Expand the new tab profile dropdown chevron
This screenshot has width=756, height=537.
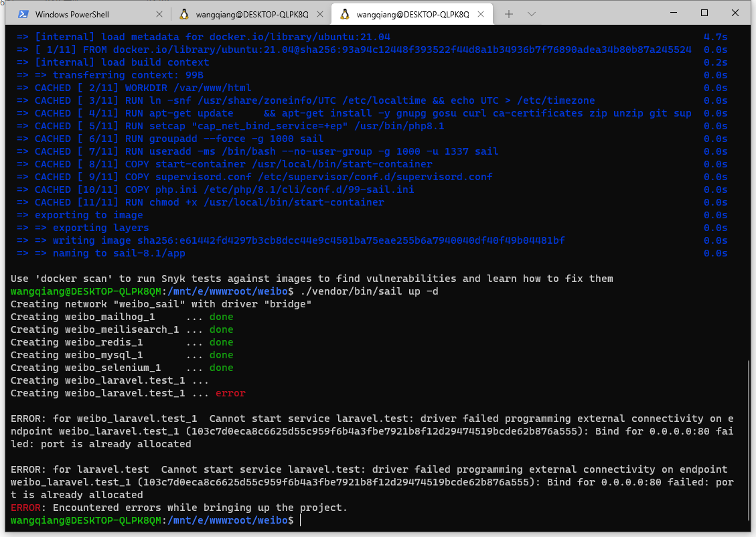532,14
